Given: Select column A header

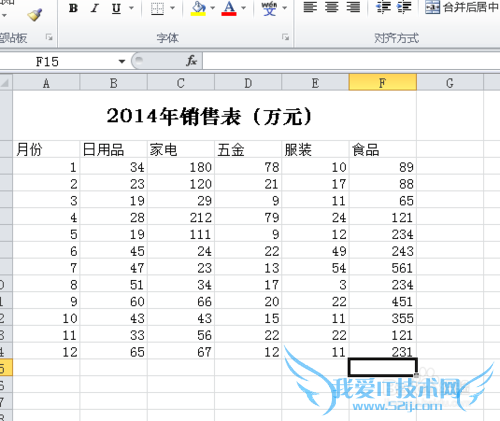Looking at the screenshot, I should coord(46,83).
